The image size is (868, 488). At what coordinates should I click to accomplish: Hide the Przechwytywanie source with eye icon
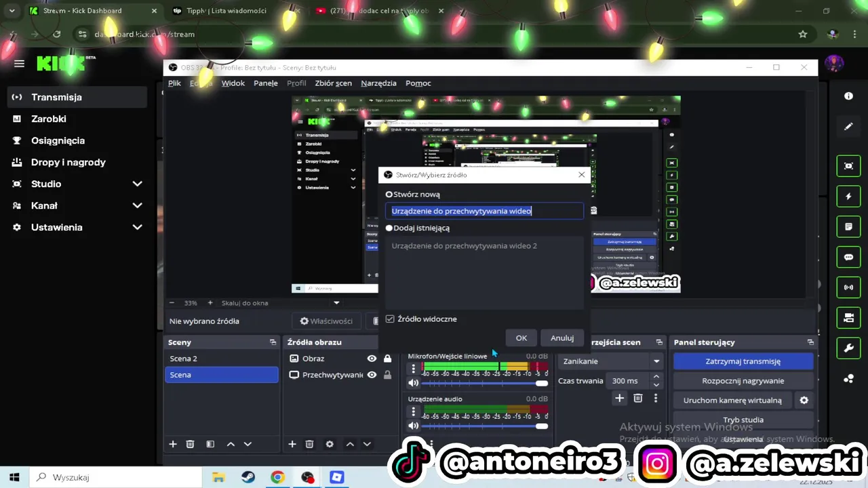point(372,375)
